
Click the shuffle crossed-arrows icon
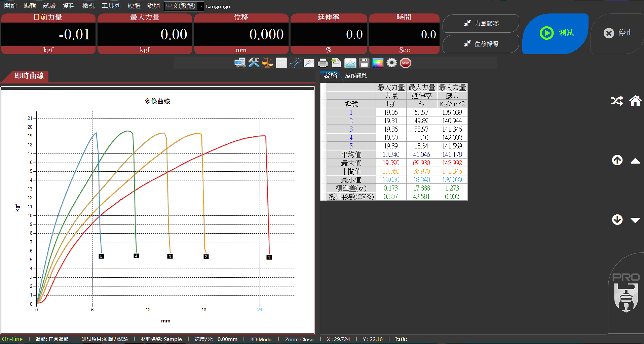tap(617, 101)
